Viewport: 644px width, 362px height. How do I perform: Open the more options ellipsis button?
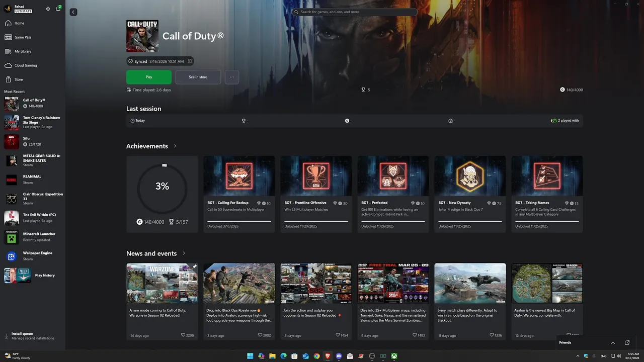pyautogui.click(x=232, y=77)
